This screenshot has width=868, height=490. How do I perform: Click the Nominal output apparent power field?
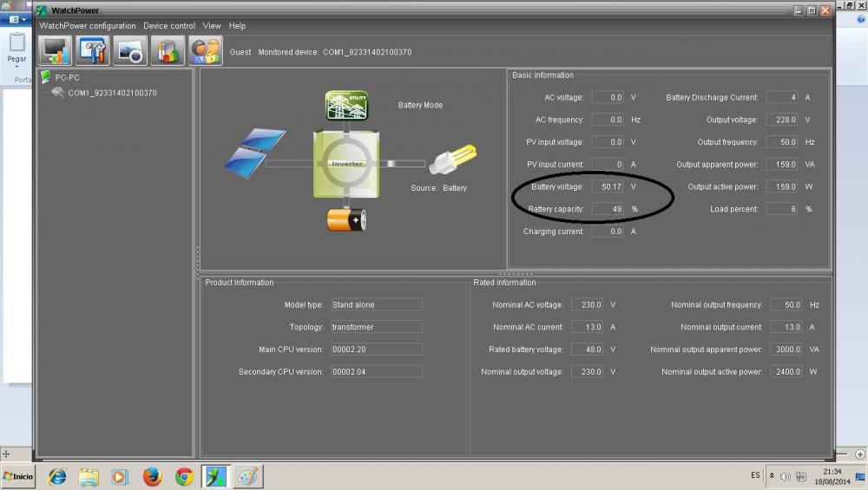[x=786, y=350]
